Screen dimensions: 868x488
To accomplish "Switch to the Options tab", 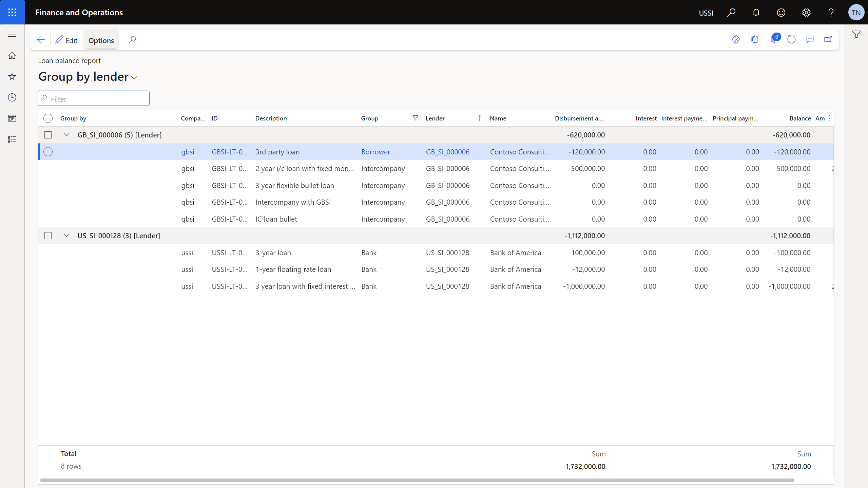I will point(101,40).
